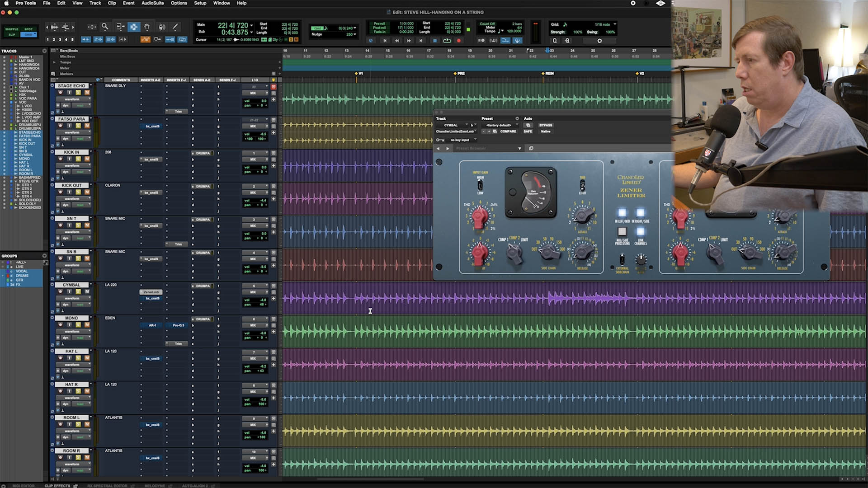Toggle input monitoring on MONO track
The image size is (868, 488).
(x=69, y=325)
